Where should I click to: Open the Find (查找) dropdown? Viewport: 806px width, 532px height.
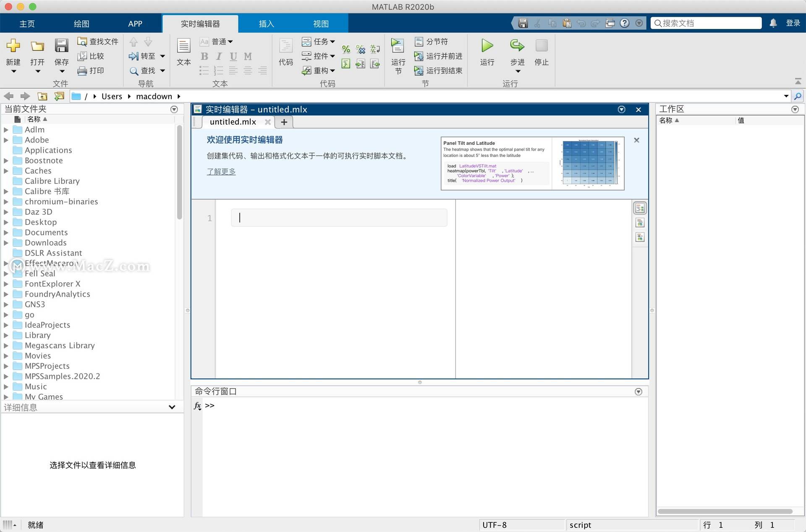tap(162, 70)
